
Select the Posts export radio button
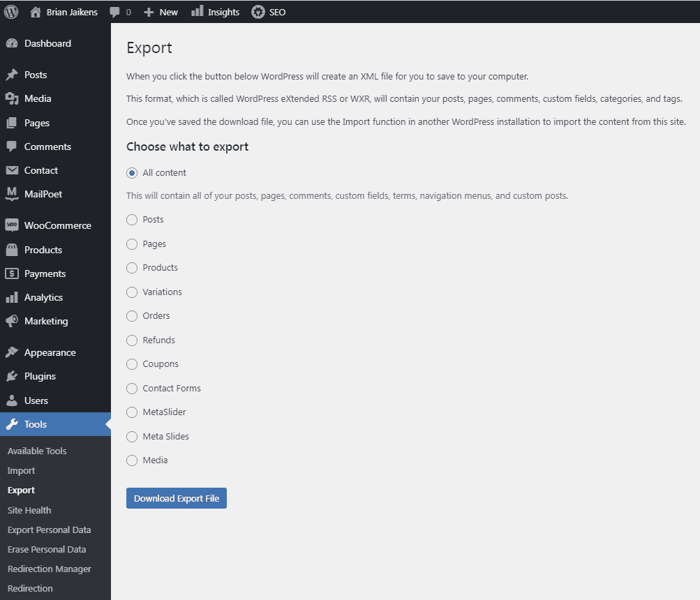[132, 220]
